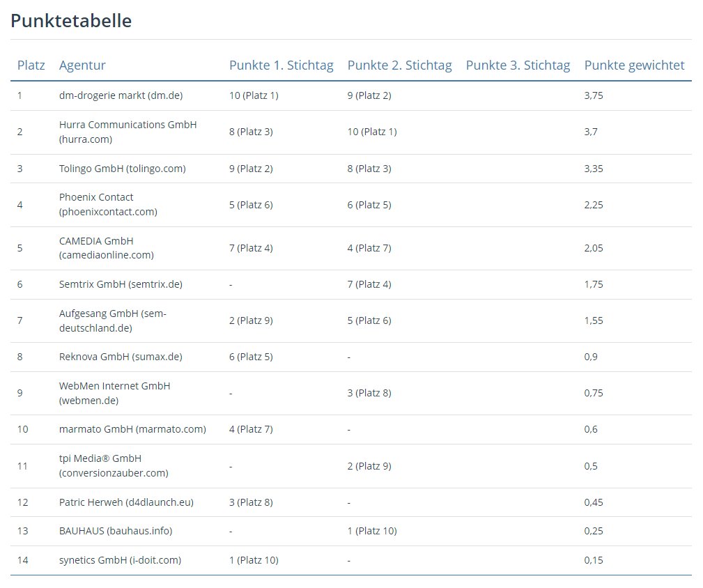Select 'Patric Herweh (d4dlaunch.eu)' cell
703x588 pixels.
[x=126, y=502]
